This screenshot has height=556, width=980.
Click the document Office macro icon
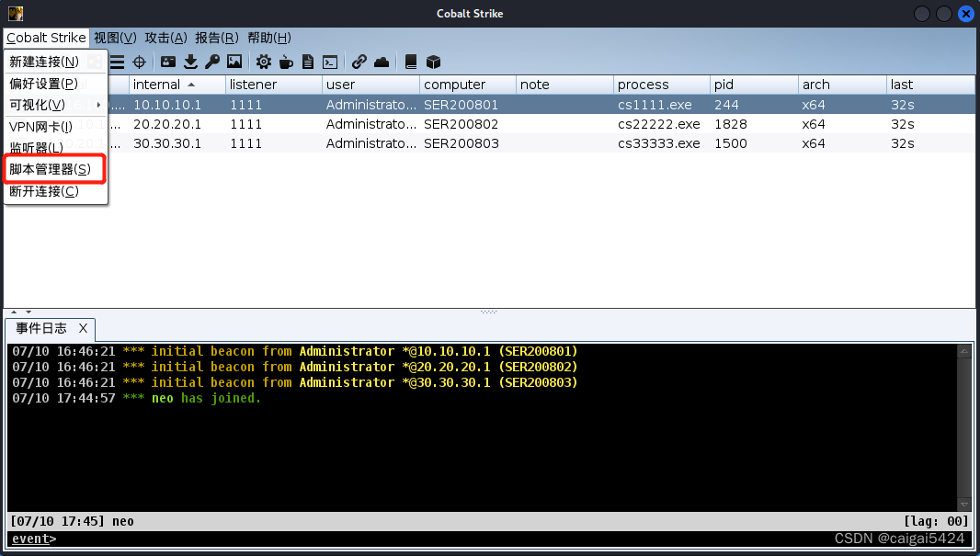[x=307, y=62]
